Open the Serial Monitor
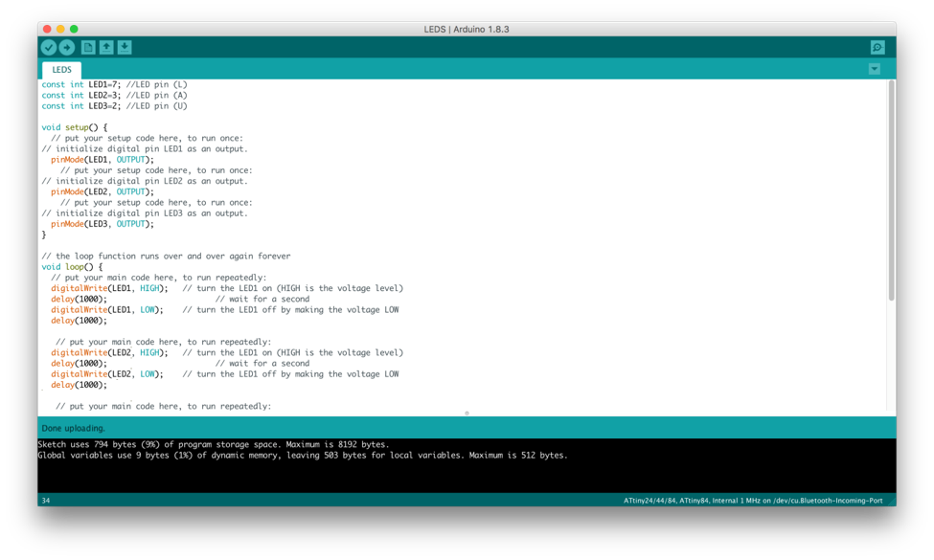Viewport: 934px width, 560px height. [877, 47]
